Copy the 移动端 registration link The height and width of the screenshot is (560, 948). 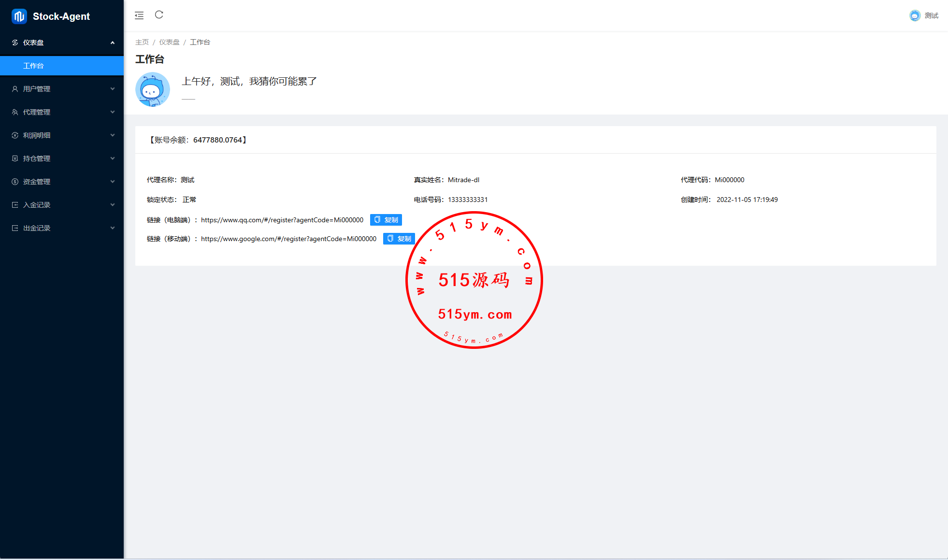click(x=399, y=239)
